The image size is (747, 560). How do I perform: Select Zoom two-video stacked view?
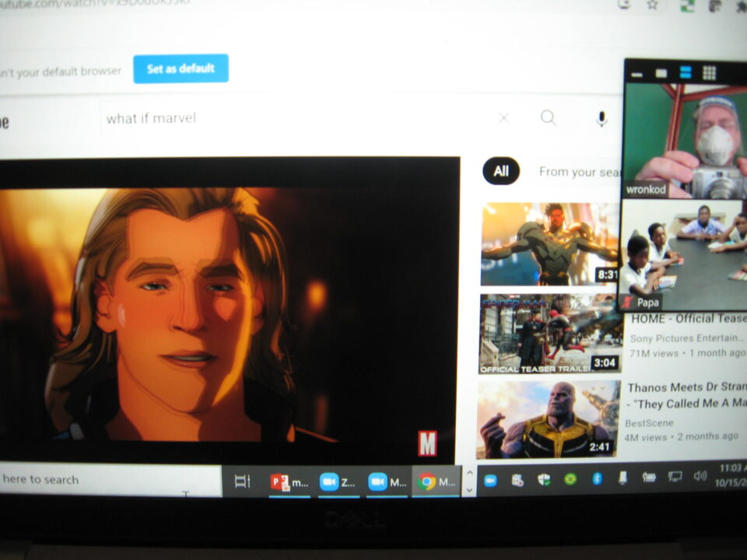point(686,73)
